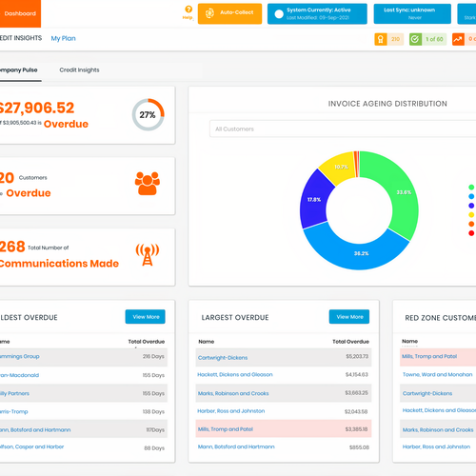This screenshot has height=476, width=476.
Task: Click the 88 Days overdue value
Action: point(154,448)
